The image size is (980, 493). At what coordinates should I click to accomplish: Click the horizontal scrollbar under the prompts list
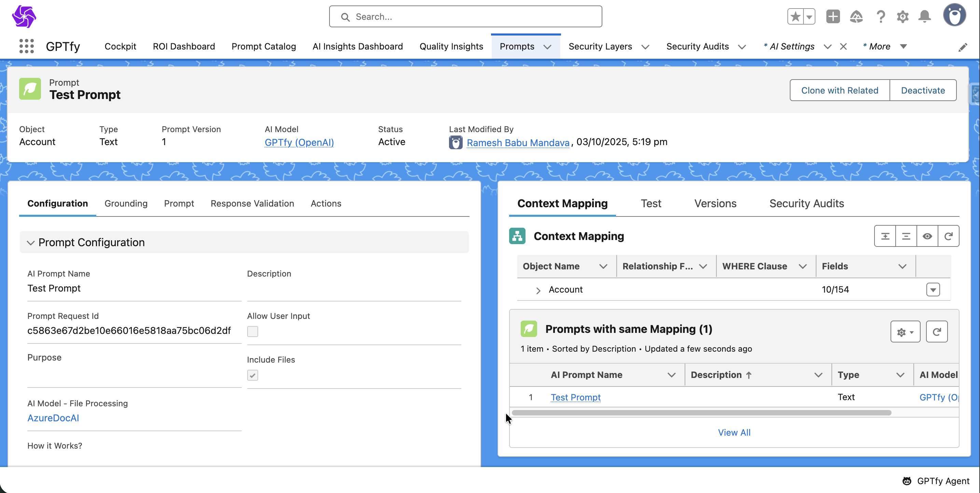pyautogui.click(x=701, y=413)
